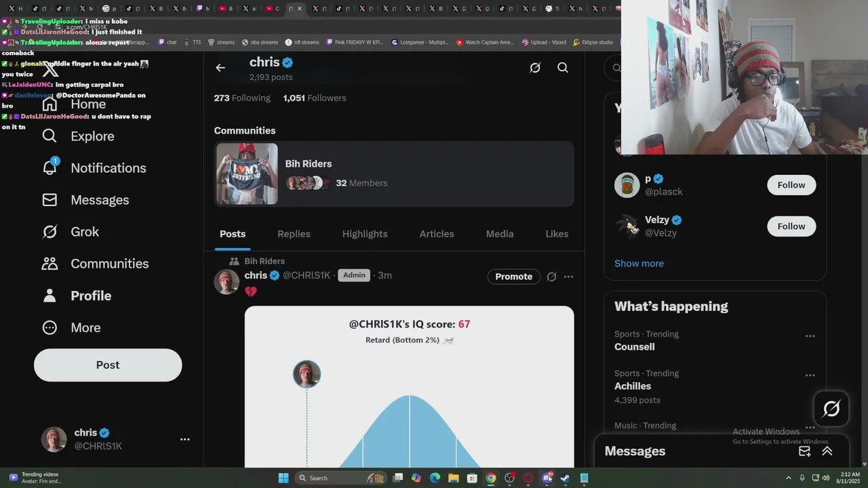Click Promote on the chris post
Image resolution: width=868 pixels, height=488 pixels.
[514, 277]
